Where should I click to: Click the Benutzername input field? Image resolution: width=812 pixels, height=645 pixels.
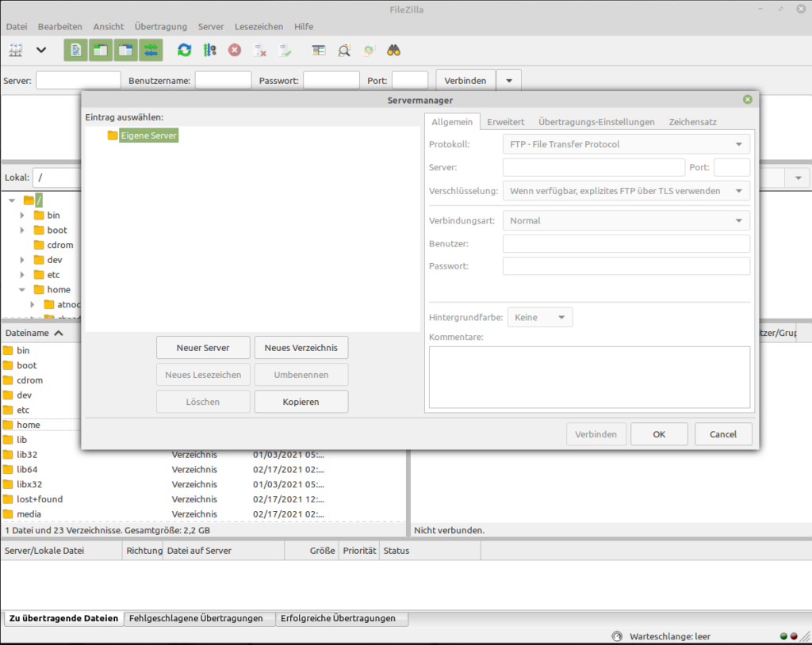(x=223, y=80)
